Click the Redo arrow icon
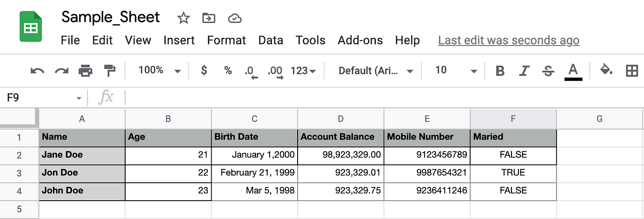Image resolution: width=644 pixels, height=219 pixels. (61, 71)
